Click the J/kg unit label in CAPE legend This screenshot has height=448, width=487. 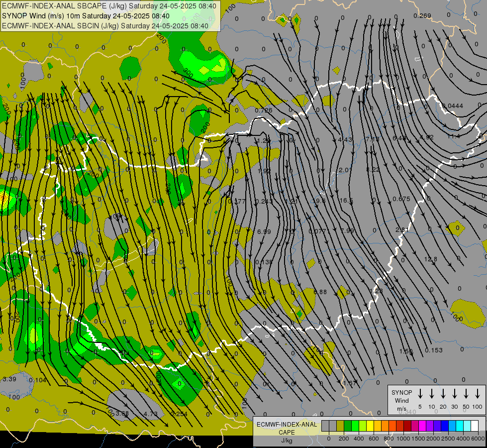pyautogui.click(x=287, y=441)
